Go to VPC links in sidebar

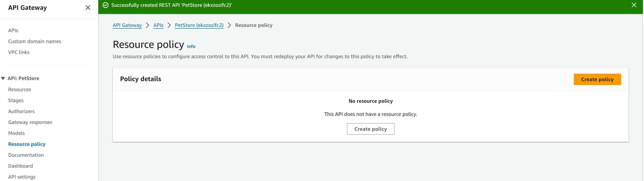(x=19, y=52)
